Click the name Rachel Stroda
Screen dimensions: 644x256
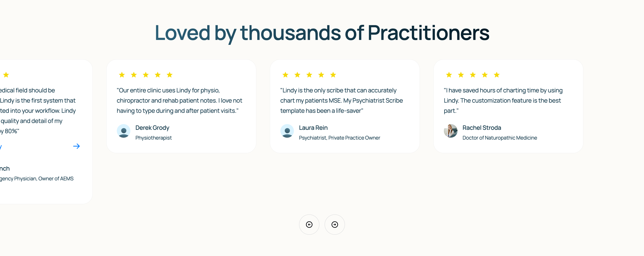(482, 128)
